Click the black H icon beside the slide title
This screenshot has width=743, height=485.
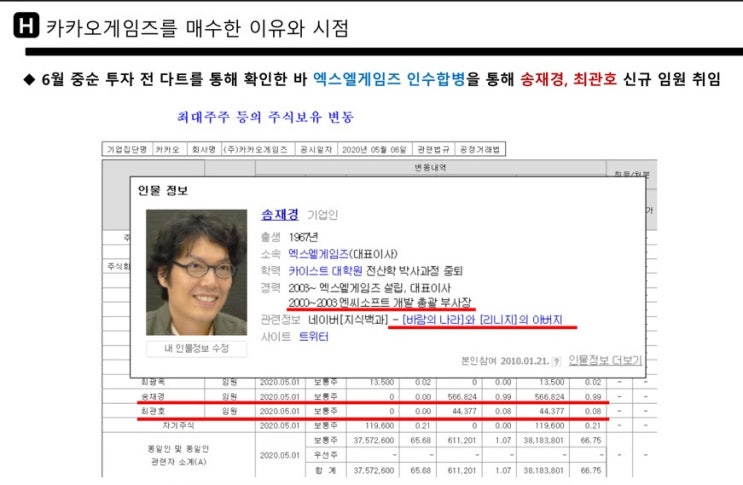click(26, 25)
